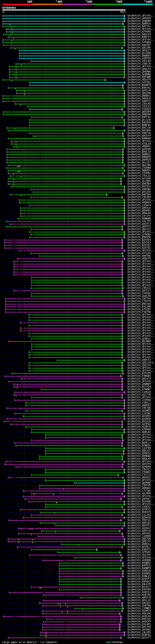The height and width of the screenshot is (644, 155).
Task: Select hit label UniRef100_Q28DL1
Action: 139,339
